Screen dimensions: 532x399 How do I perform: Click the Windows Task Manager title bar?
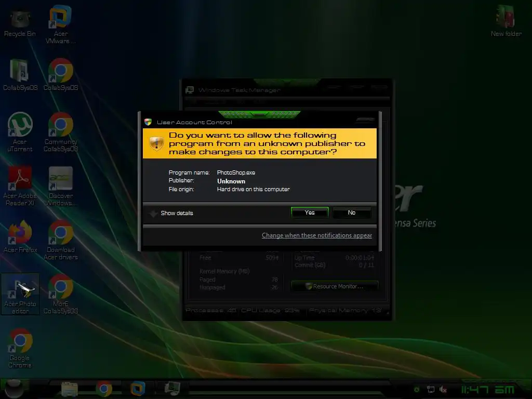pyautogui.click(x=287, y=90)
